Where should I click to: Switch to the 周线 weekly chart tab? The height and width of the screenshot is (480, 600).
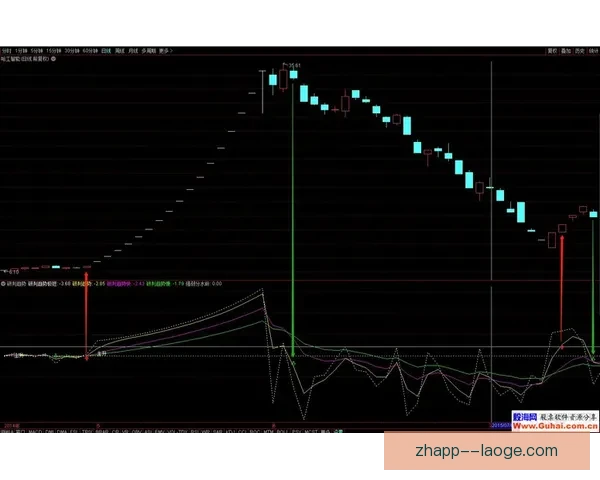pos(120,51)
